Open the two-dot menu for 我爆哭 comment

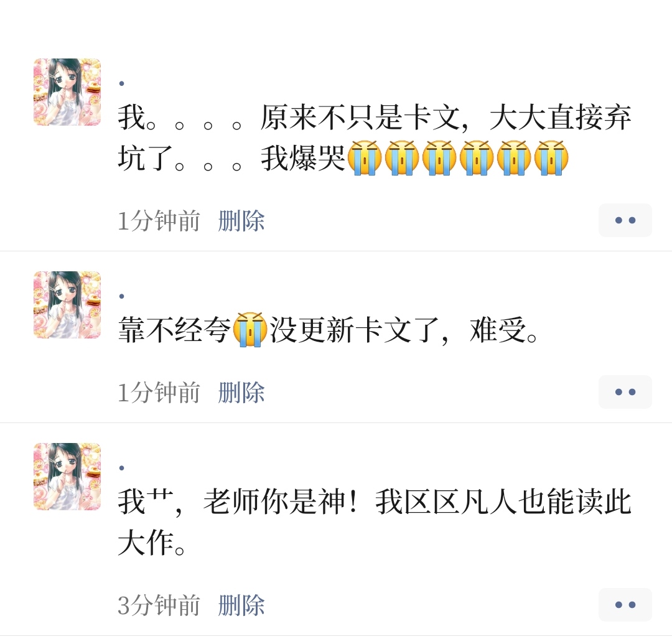point(625,220)
